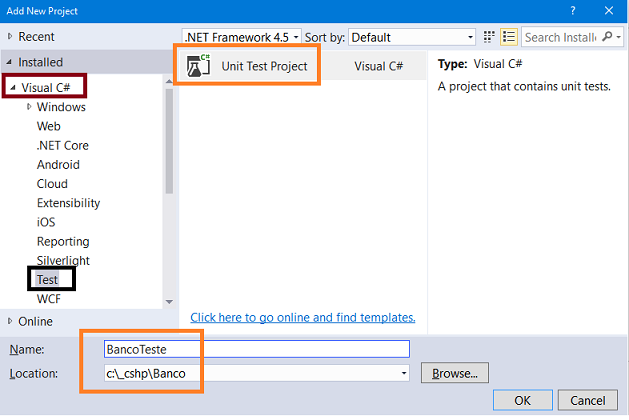Select the Silverlight category
Viewport: 629px width, 420px height.
click(63, 260)
